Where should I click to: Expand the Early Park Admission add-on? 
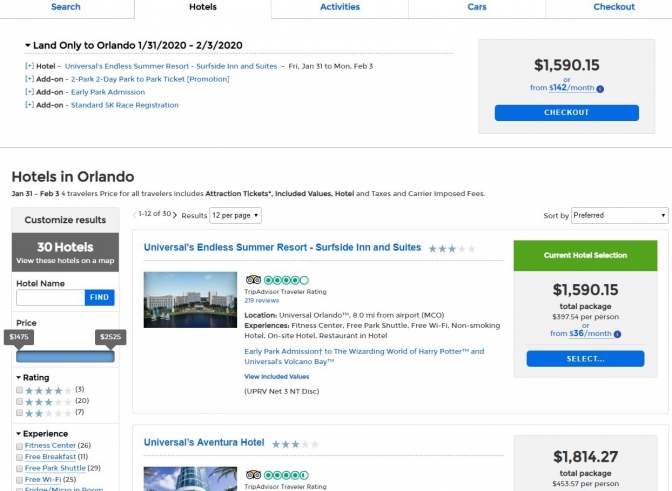coord(29,92)
